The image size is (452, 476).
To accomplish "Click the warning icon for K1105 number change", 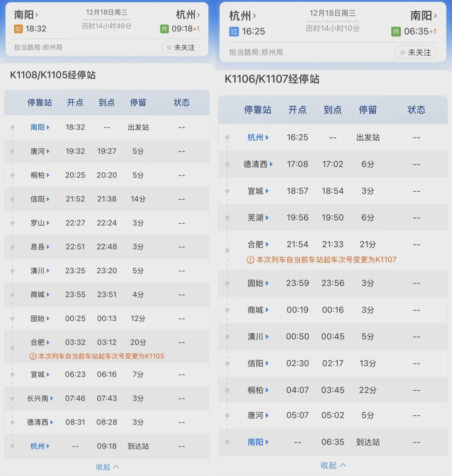I will [x=33, y=356].
